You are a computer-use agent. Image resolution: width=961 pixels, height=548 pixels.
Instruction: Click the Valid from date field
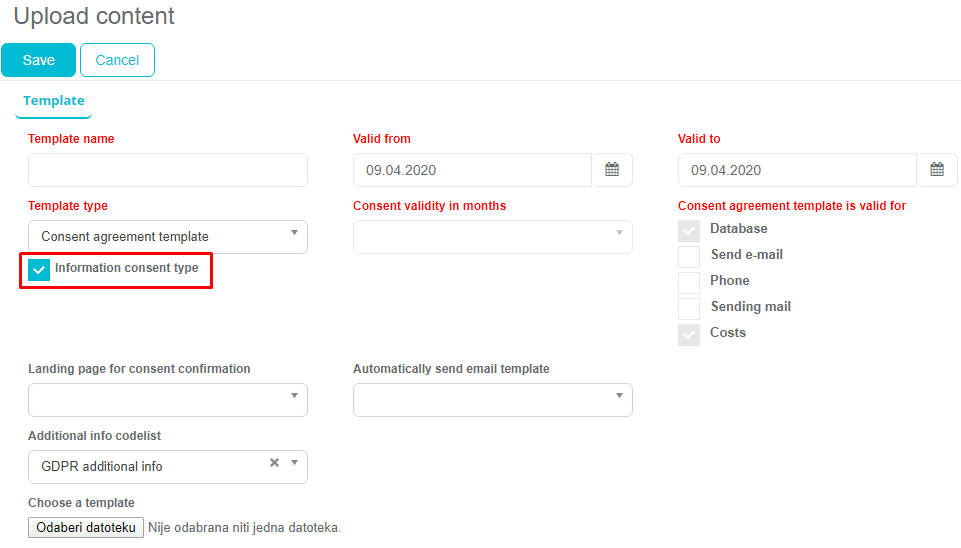pyautogui.click(x=472, y=170)
